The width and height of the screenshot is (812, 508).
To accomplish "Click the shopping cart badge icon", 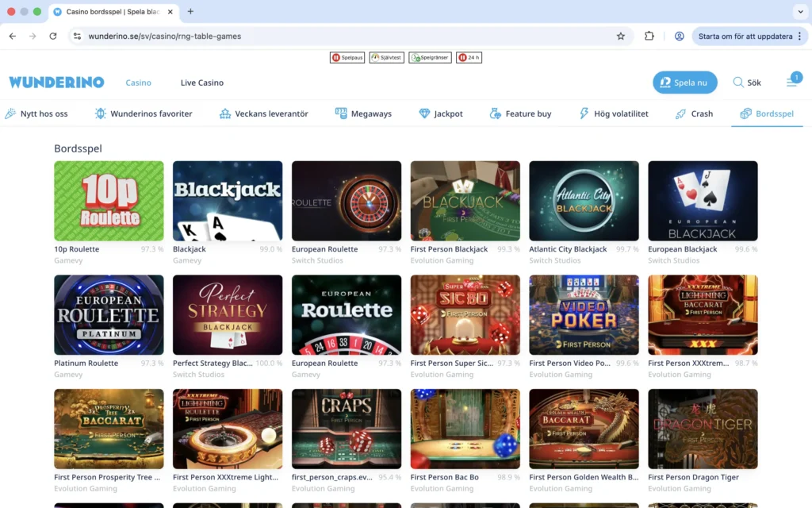I will [794, 78].
